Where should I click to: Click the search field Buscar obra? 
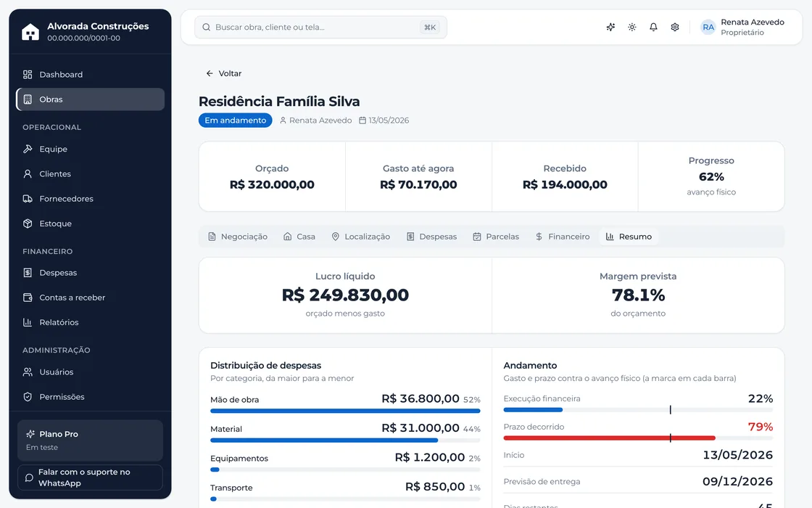tap(320, 27)
